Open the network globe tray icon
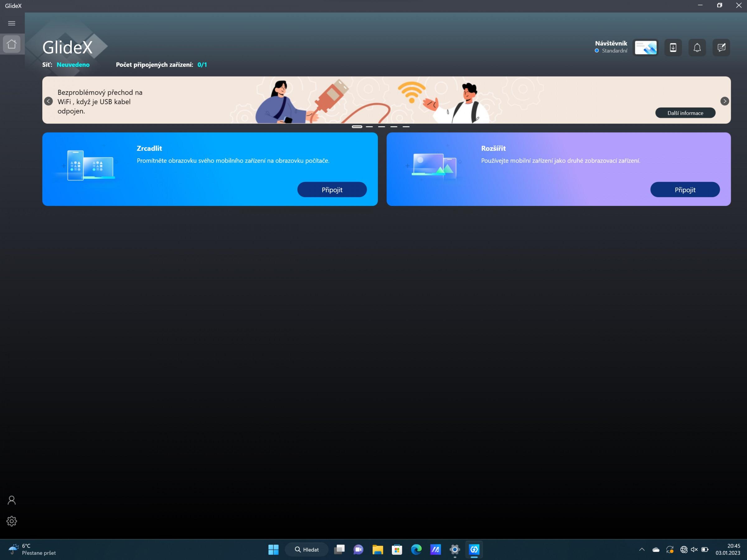The height and width of the screenshot is (560, 747). pos(684,549)
